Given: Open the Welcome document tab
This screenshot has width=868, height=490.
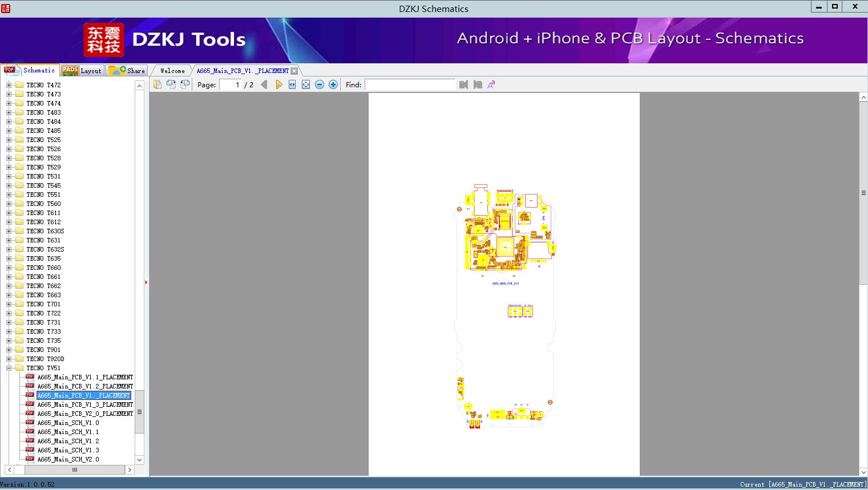Looking at the screenshot, I should (x=172, y=71).
